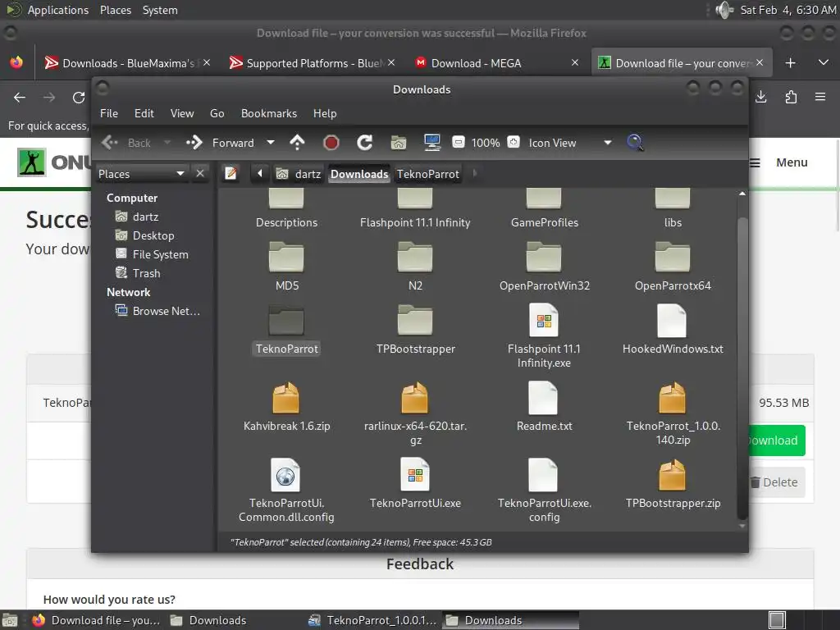Zoom in with the plus icon
The image size is (840, 630).
pyautogui.click(x=514, y=142)
